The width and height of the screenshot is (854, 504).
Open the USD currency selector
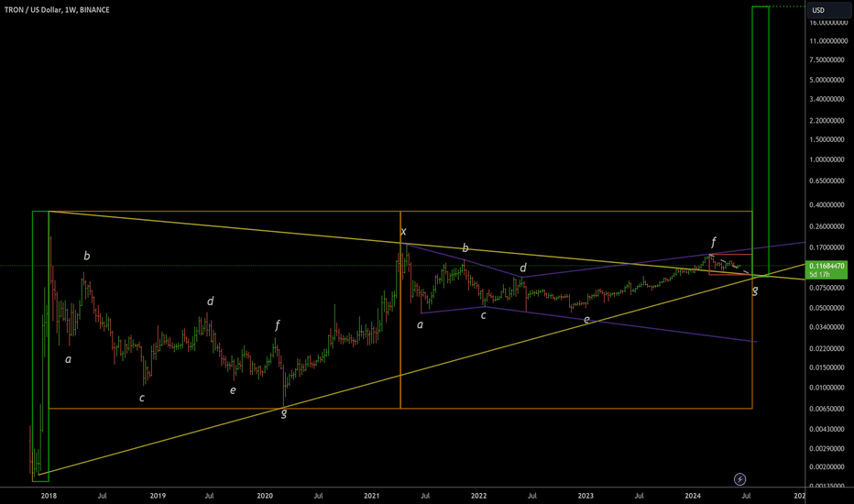point(829,10)
